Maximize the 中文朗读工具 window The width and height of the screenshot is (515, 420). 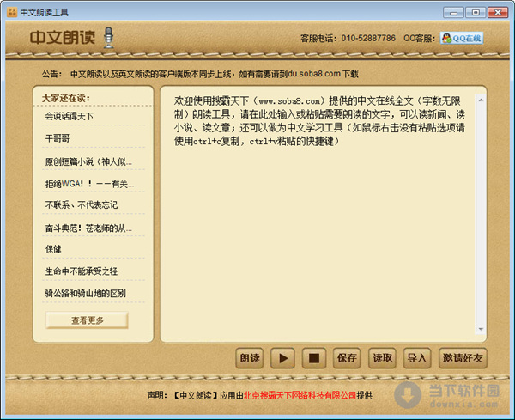476,13
